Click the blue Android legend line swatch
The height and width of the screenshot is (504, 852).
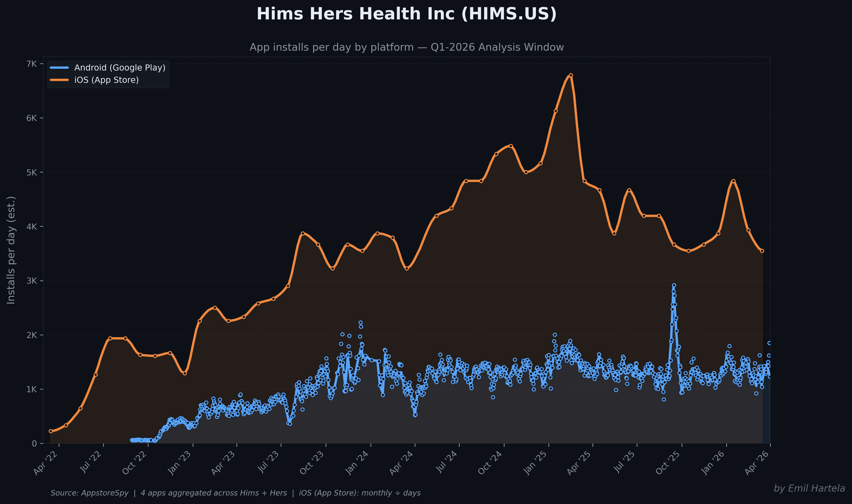coord(59,68)
